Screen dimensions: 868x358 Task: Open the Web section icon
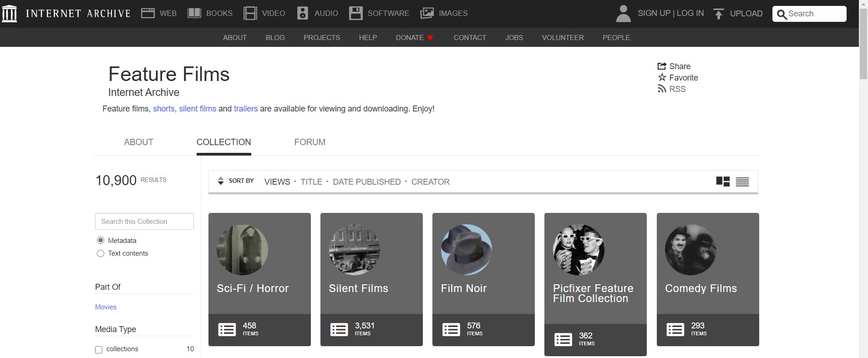pyautogui.click(x=148, y=13)
